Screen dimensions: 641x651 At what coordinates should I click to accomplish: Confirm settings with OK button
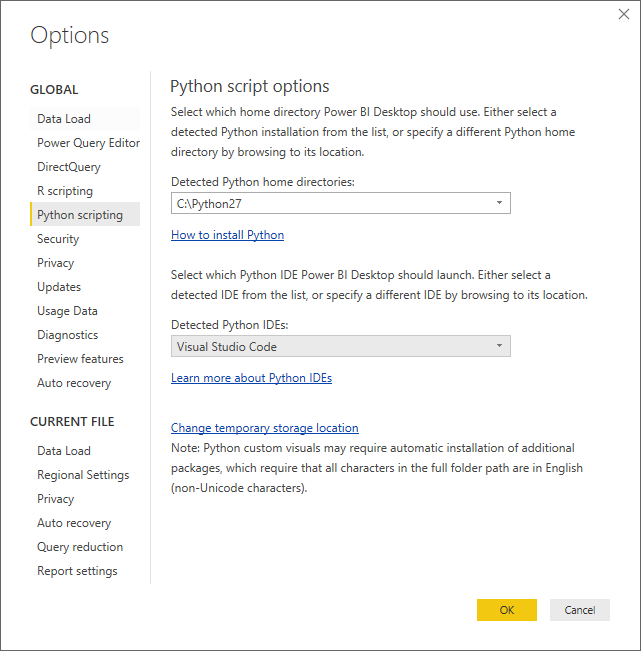click(x=506, y=610)
